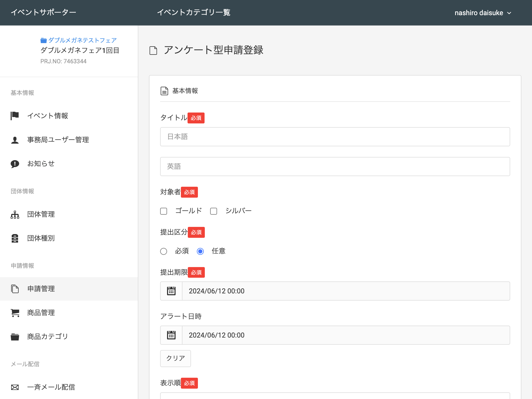Select 申請管理 menu item

click(69, 289)
